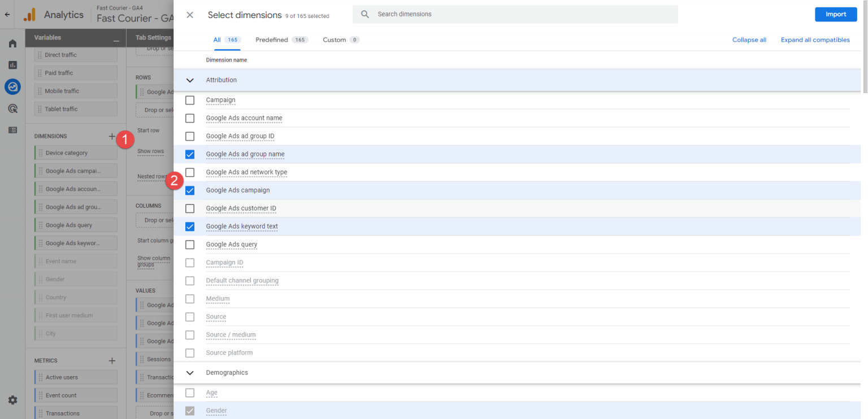This screenshot has width=868, height=419.
Task: Check the Source dimension checkbox
Action: click(190, 317)
